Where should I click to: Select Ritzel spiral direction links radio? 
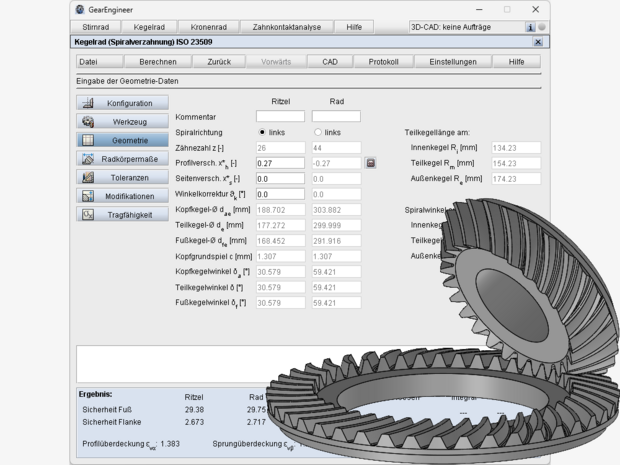[x=262, y=132]
